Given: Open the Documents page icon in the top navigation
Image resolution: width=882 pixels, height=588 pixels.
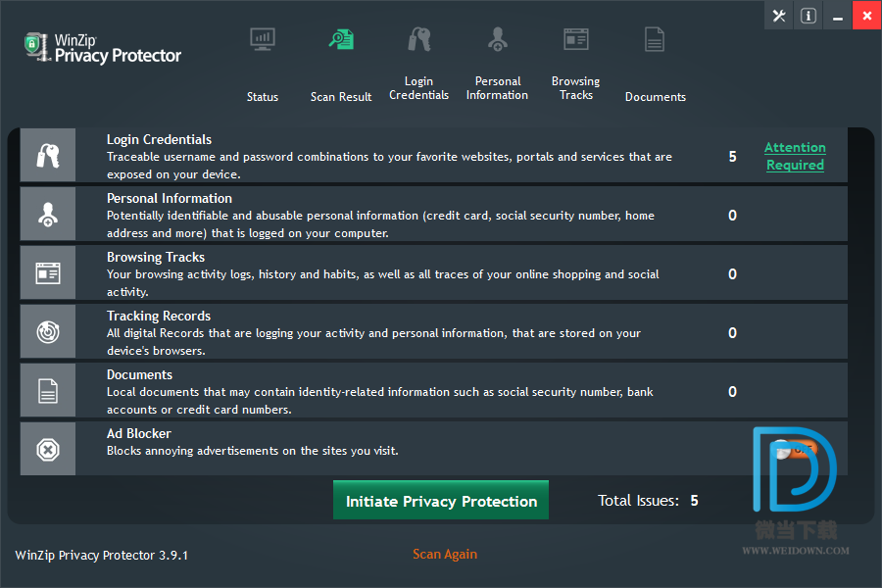Looking at the screenshot, I should pyautogui.click(x=655, y=39).
